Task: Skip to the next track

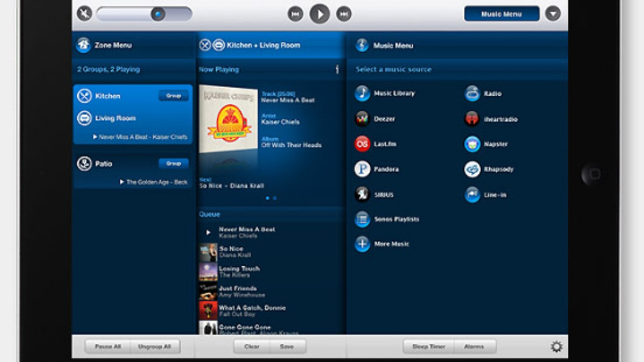Action: click(x=343, y=14)
